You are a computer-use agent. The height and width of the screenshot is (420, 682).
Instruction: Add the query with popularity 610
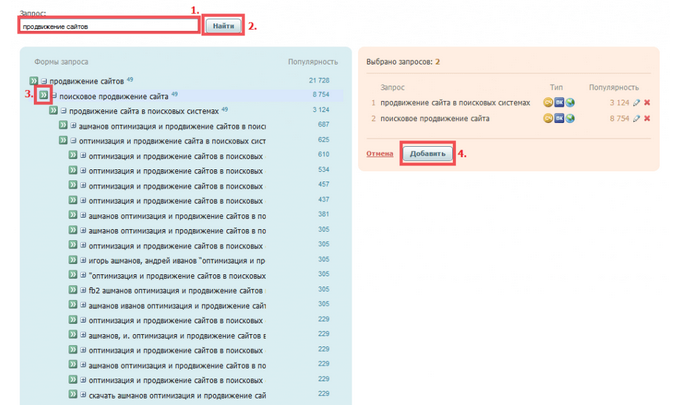tap(73, 155)
